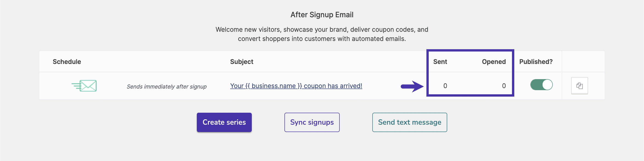Click the Sent column header
This screenshot has height=161, width=644.
pos(440,62)
